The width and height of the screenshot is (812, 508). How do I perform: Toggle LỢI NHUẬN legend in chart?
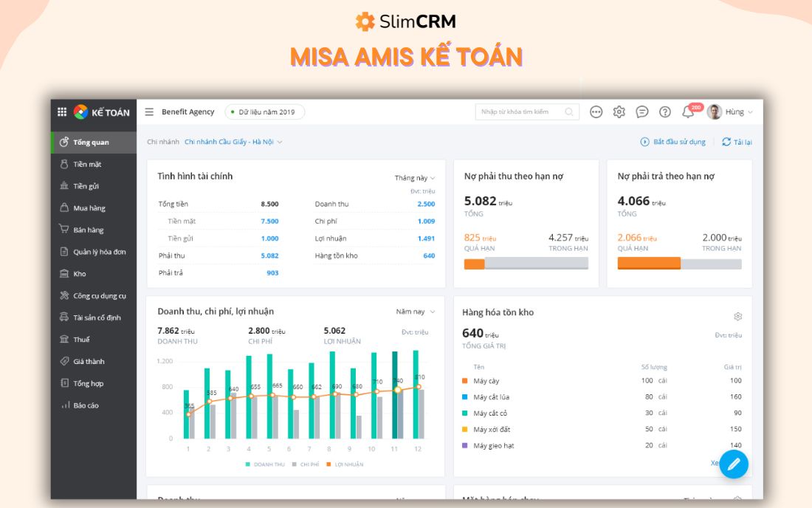pos(345,464)
